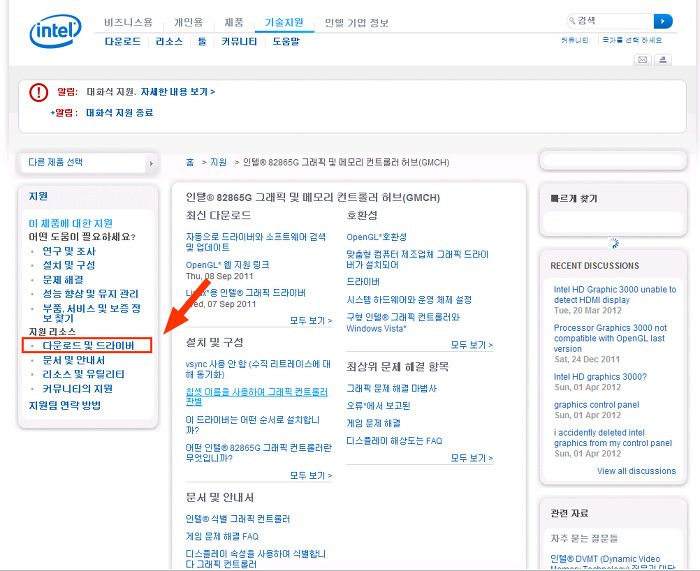Open 리소스 및 유틸리티 in sidebar
Viewport: 700px width, 571px height.
[83, 374]
